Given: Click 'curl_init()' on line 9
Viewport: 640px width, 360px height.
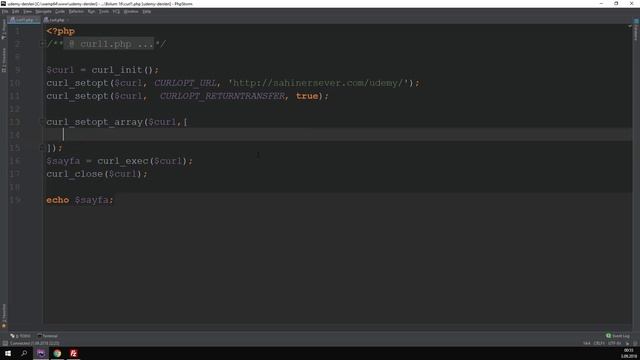Looking at the screenshot, I should click(122, 70).
